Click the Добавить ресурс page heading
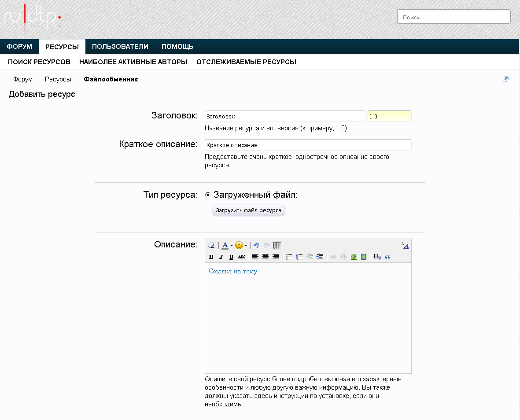520x420 pixels. [42, 94]
